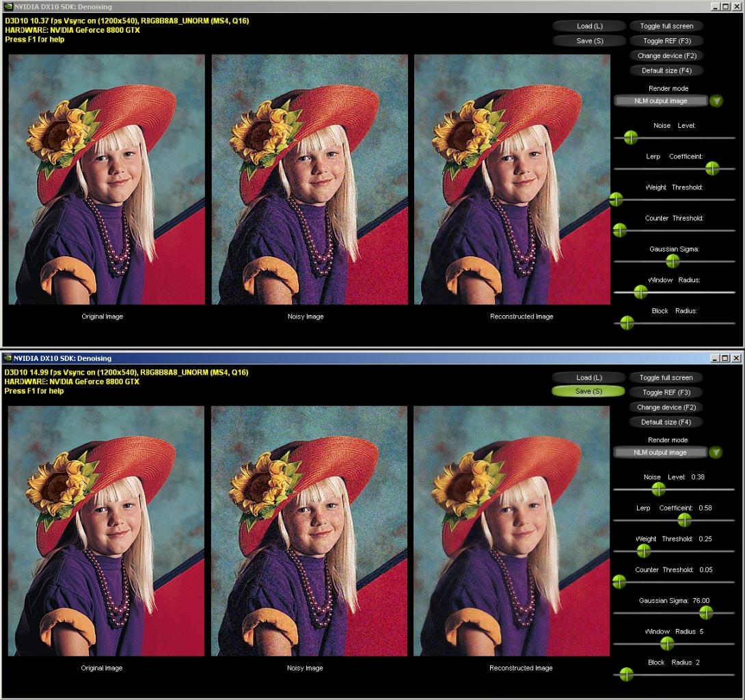
Task: Click Toggle REF (F3) in lower window
Action: tap(666, 392)
